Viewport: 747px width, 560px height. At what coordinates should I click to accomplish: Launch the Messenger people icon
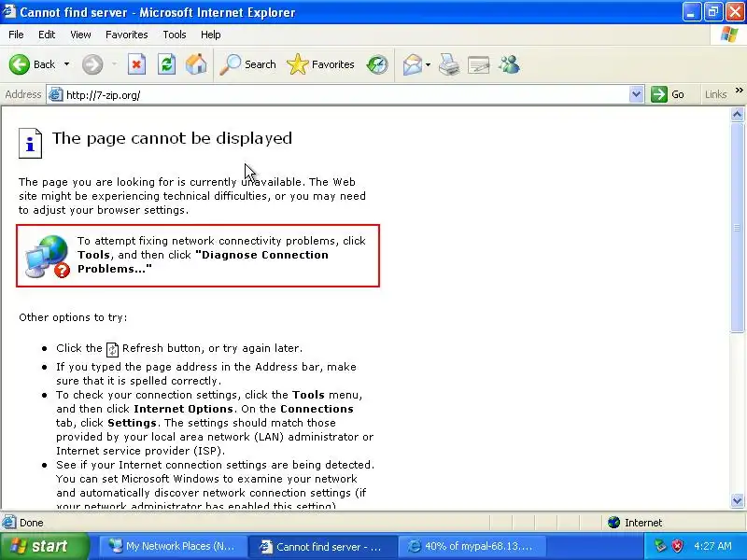(x=509, y=64)
